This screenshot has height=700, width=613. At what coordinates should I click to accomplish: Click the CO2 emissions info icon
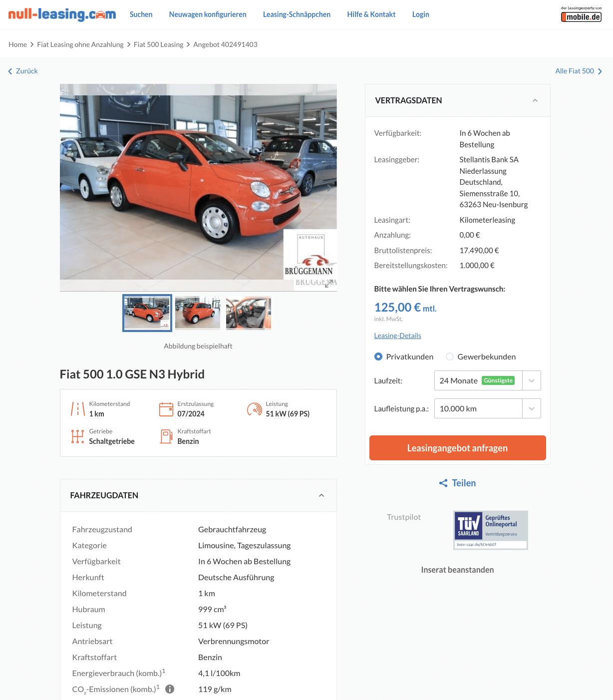coord(170,689)
